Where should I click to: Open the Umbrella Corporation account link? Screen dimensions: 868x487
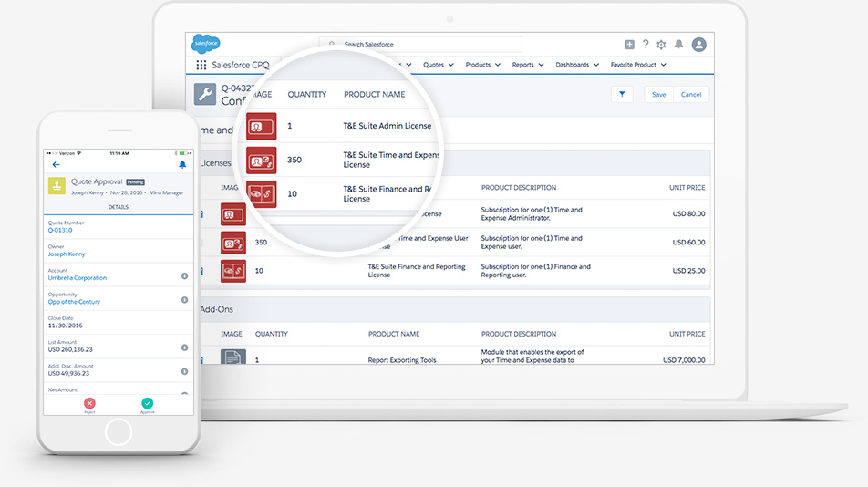(x=77, y=278)
